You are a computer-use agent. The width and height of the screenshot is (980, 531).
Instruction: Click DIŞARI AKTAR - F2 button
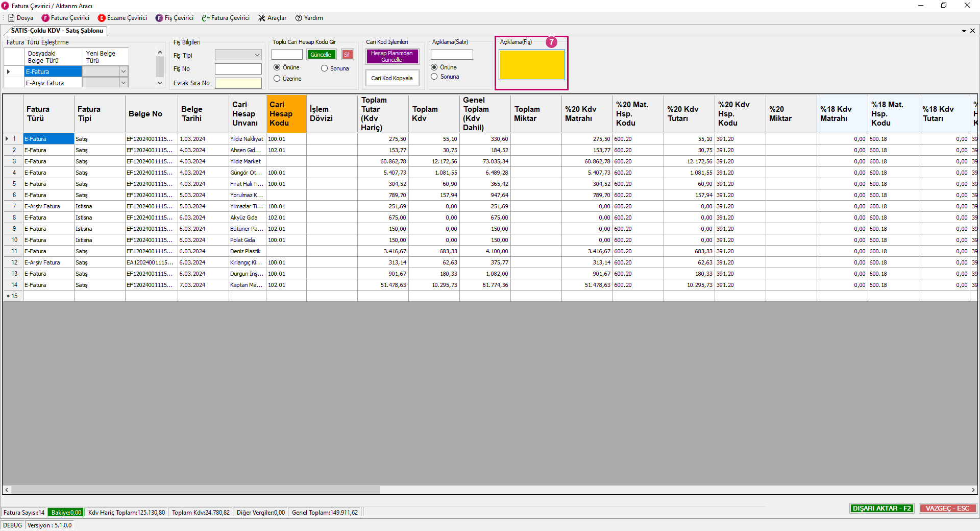click(881, 508)
